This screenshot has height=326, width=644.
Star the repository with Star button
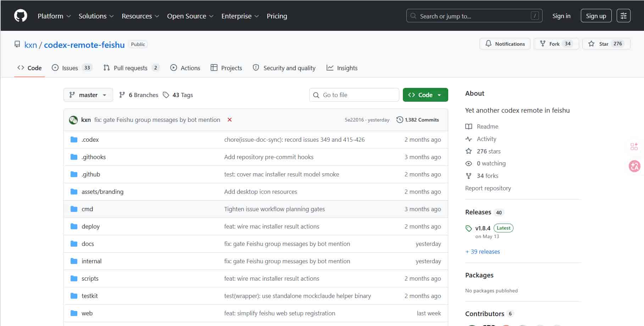606,44
